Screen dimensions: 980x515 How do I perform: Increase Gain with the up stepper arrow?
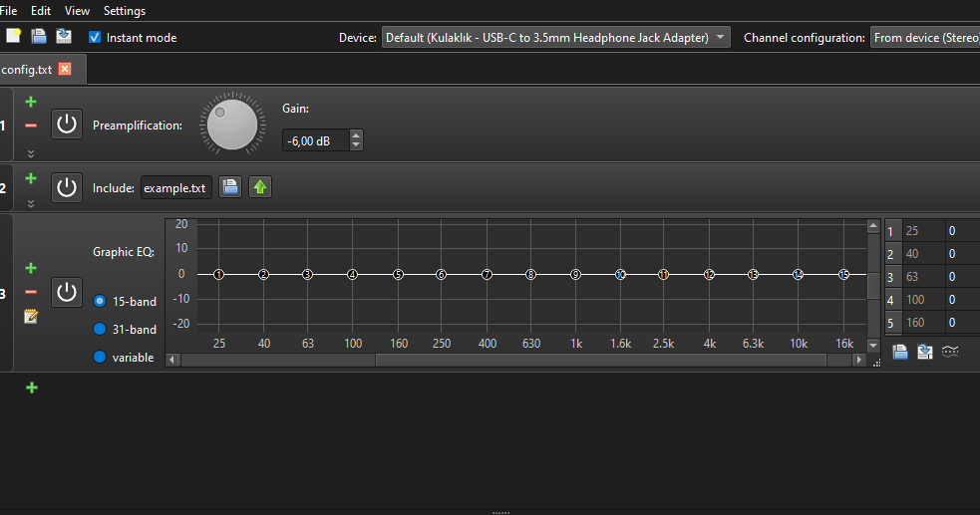(x=356, y=135)
